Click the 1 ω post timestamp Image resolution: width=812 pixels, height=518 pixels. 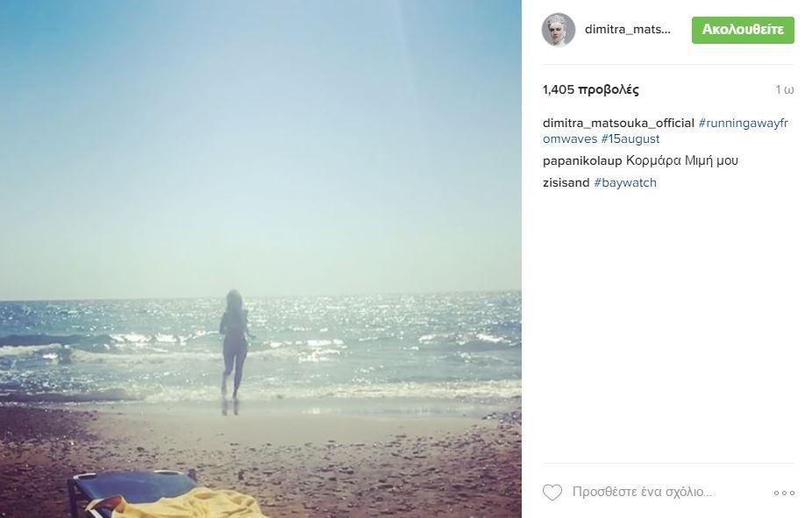click(x=784, y=89)
